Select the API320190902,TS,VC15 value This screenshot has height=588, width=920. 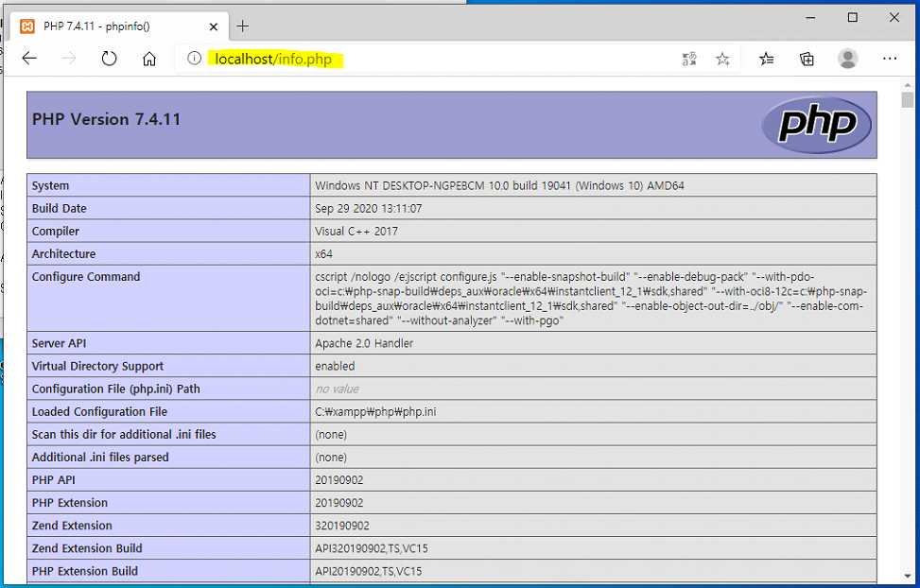pyautogui.click(x=372, y=548)
